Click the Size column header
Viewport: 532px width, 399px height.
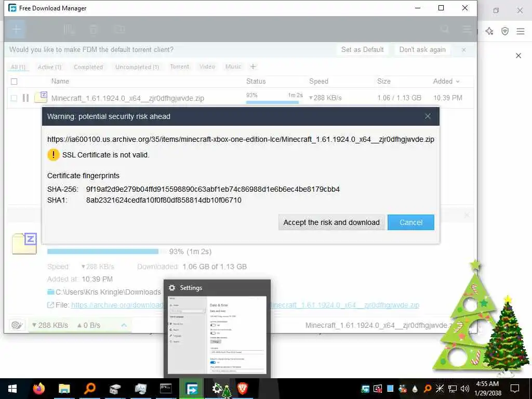(384, 81)
